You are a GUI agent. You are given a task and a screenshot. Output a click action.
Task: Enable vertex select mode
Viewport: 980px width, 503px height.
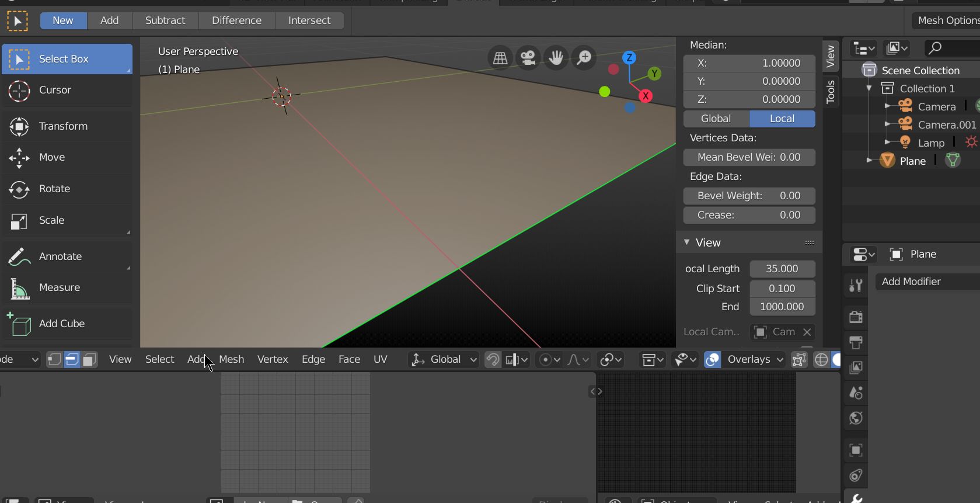tap(54, 359)
